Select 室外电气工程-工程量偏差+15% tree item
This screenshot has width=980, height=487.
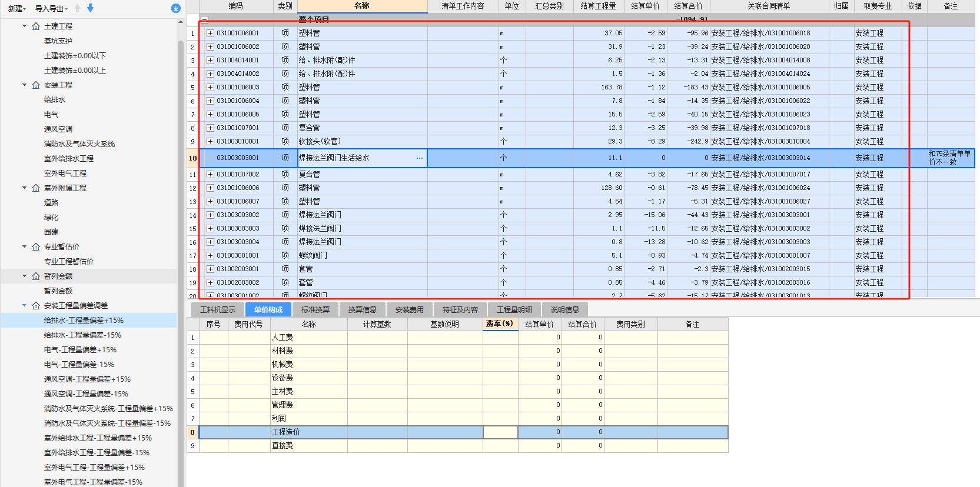[x=94, y=467]
